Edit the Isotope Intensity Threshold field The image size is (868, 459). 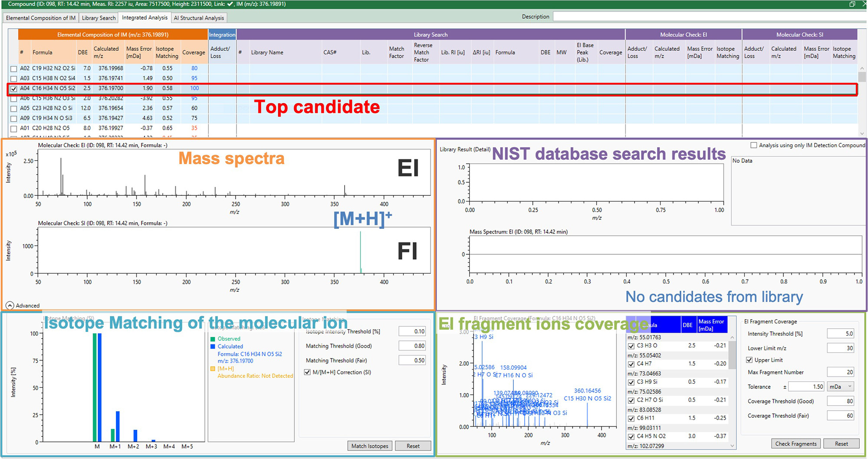pos(412,331)
